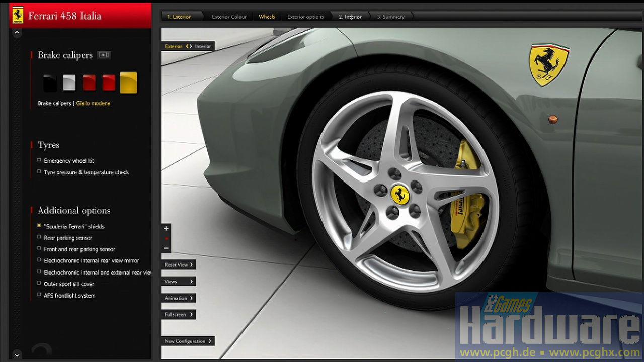Viewport: 644px width, 362px height.
Task: Start a New Configuration
Action: click(188, 341)
